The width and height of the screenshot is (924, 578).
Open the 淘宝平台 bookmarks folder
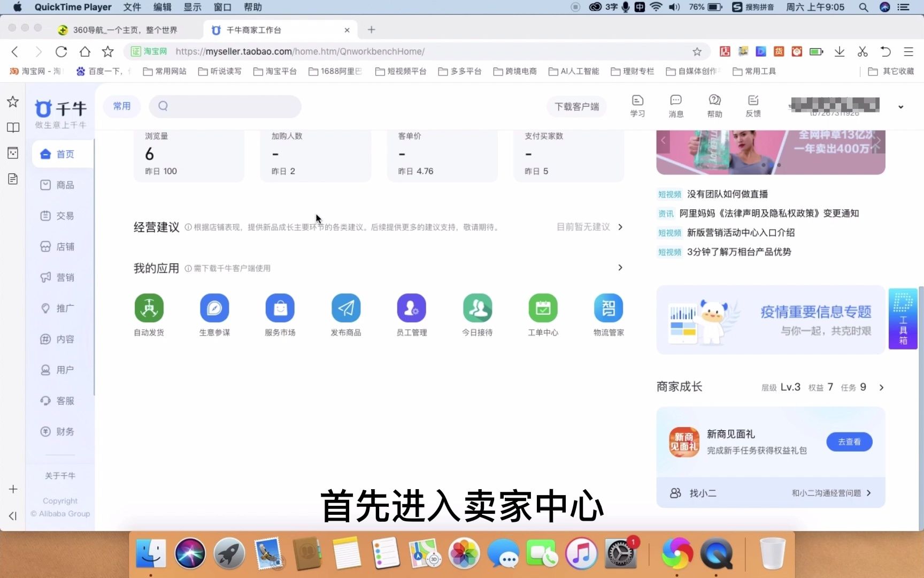[x=275, y=71]
